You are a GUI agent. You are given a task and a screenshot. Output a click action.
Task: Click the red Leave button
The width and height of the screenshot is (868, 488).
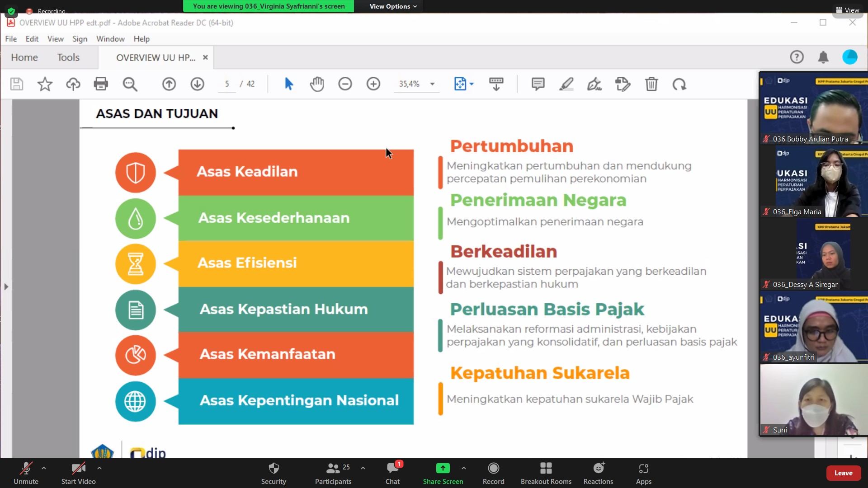tap(843, 473)
